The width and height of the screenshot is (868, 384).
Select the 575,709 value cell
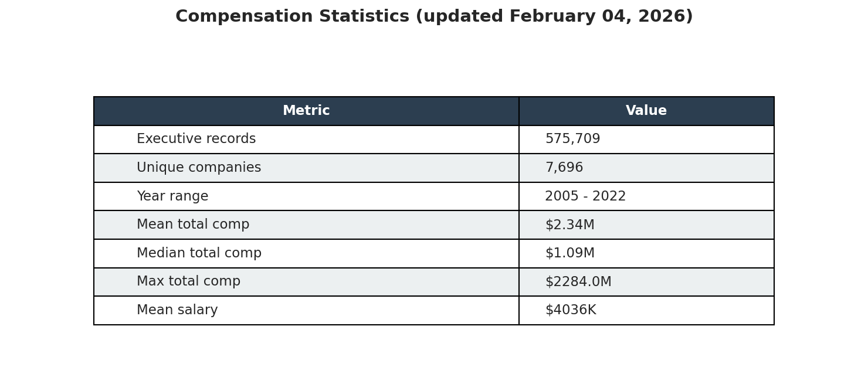[x=572, y=140]
